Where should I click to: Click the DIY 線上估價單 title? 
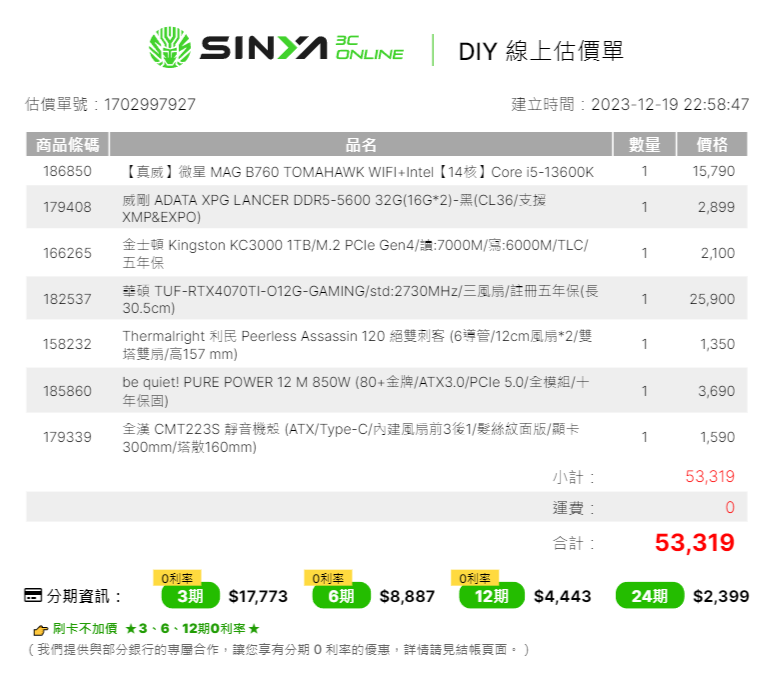coord(541,51)
